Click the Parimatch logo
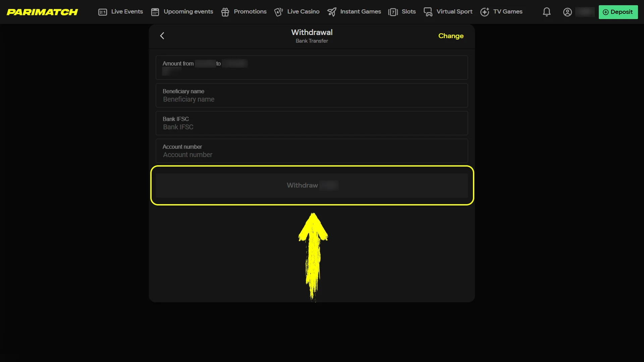 pyautogui.click(x=42, y=12)
